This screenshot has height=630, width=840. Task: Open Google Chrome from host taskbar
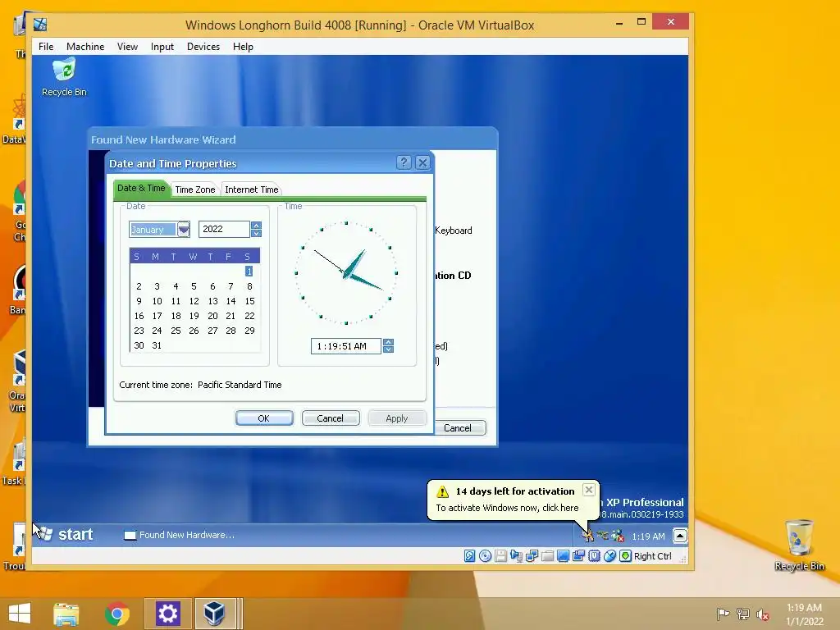tap(117, 614)
